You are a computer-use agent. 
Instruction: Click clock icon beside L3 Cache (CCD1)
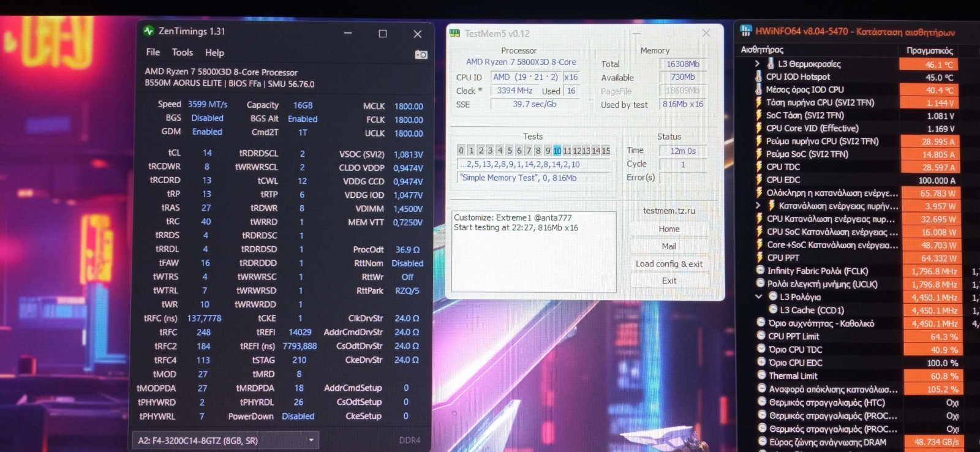[x=773, y=309]
